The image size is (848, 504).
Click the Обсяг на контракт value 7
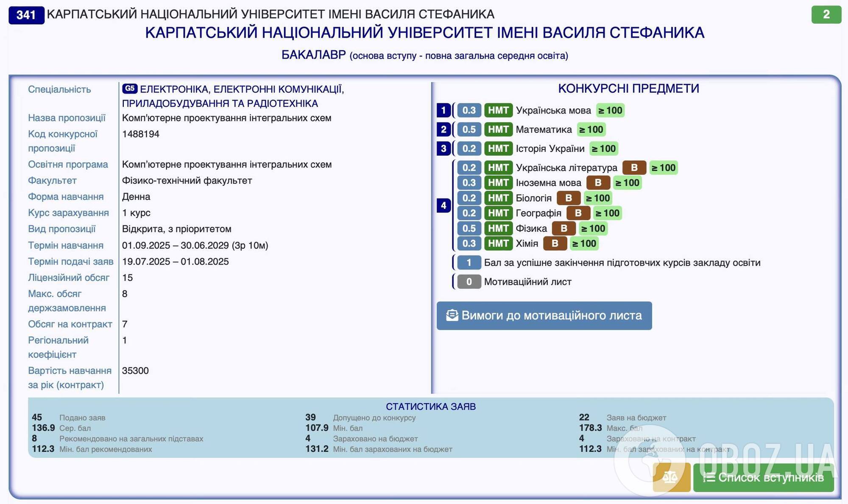125,324
